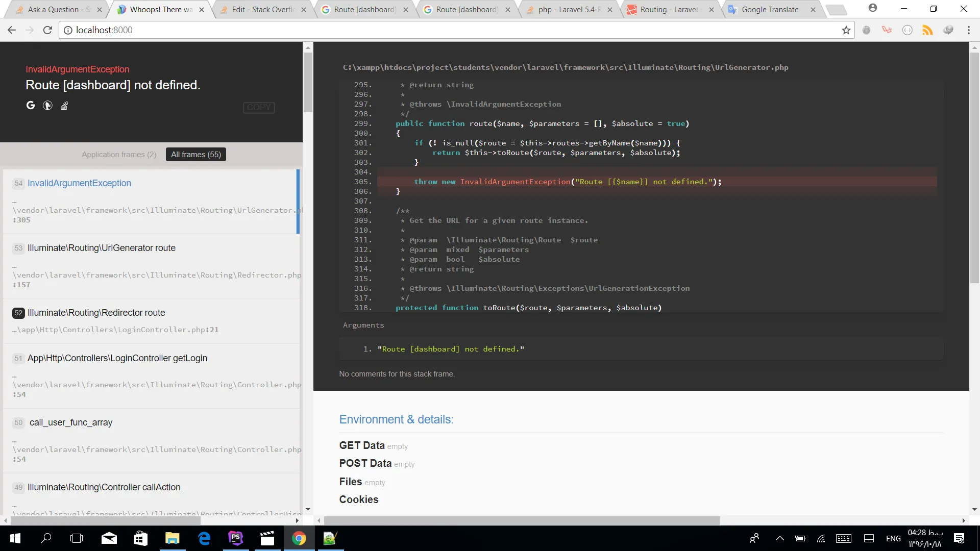980x551 pixels.
Task: Select frame 50 call_user_func_array
Action: pos(71,422)
